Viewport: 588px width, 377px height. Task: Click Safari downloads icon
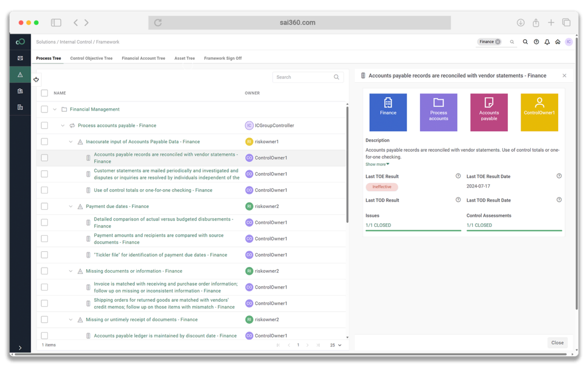pyautogui.click(x=520, y=23)
